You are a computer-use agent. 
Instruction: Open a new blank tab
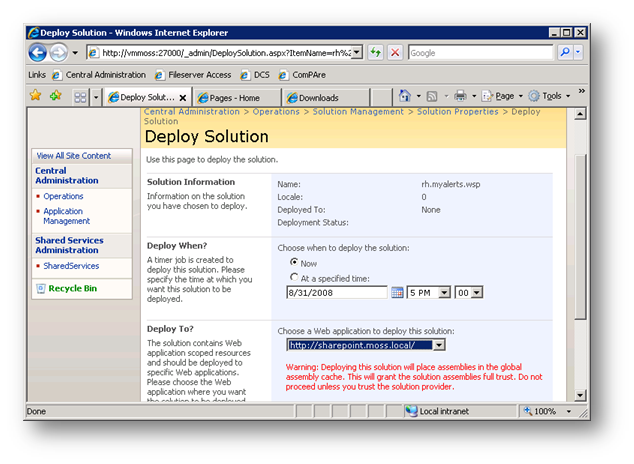click(x=381, y=98)
